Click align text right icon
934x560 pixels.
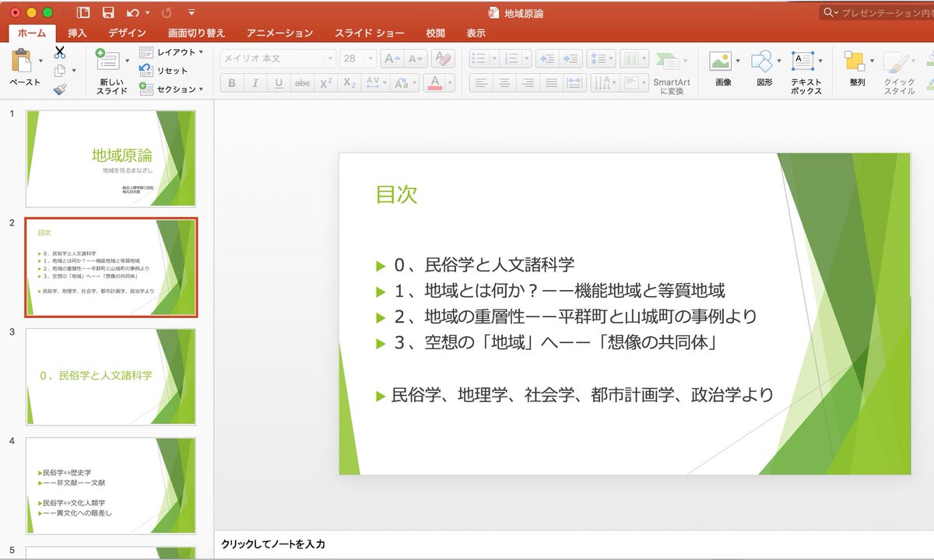pyautogui.click(x=528, y=82)
